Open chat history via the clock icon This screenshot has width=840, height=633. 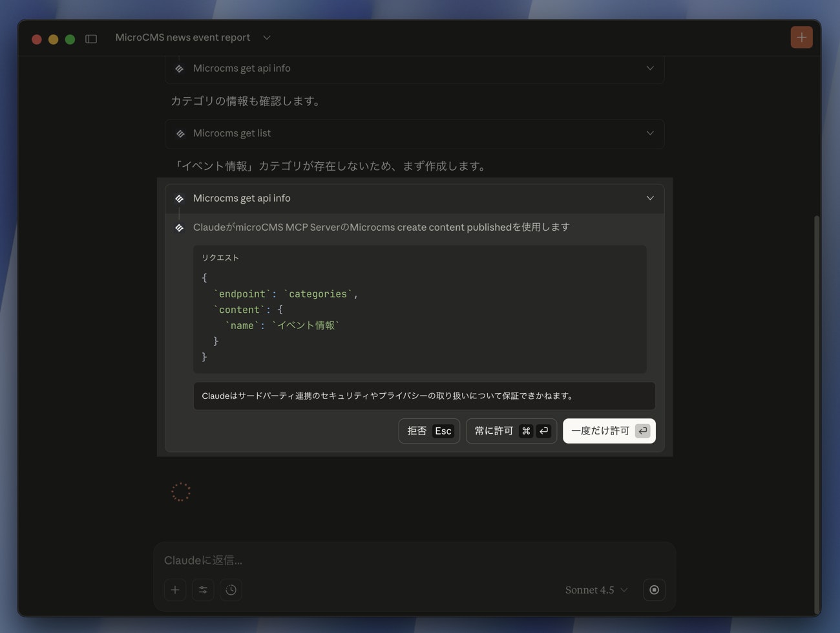click(230, 590)
